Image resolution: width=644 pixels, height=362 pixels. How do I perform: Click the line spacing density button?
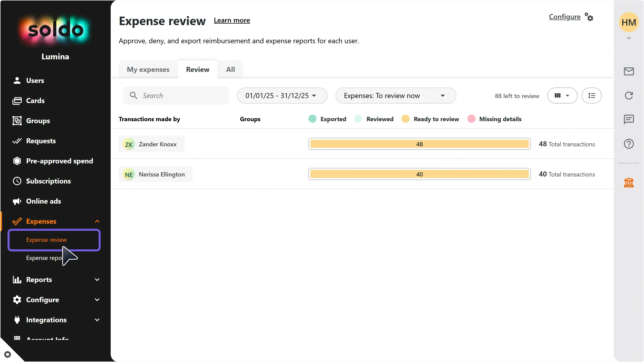(x=591, y=96)
